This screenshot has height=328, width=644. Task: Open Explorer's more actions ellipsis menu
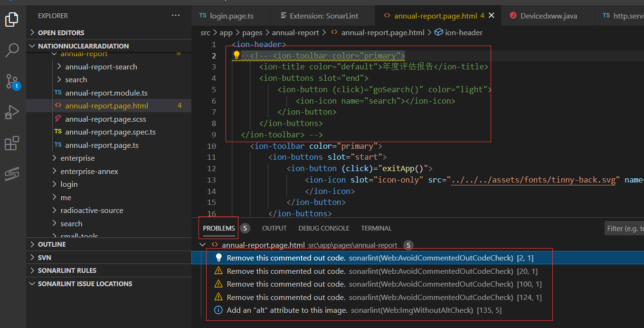tap(176, 16)
